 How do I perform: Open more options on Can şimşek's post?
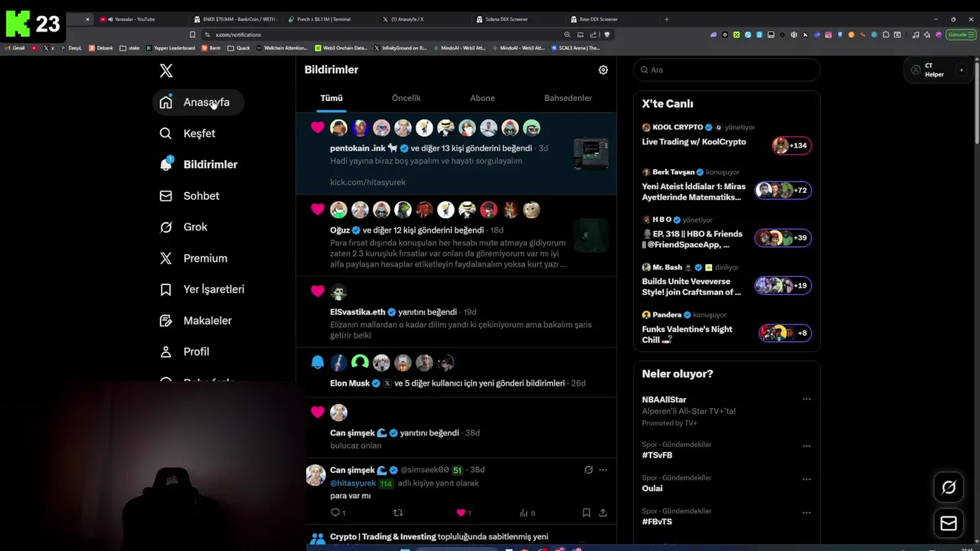(603, 470)
